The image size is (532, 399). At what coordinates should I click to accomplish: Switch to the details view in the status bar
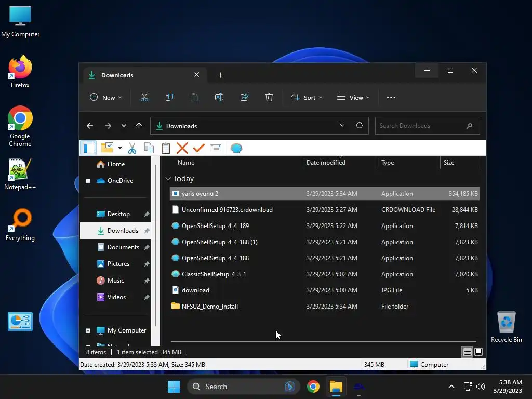(467, 352)
